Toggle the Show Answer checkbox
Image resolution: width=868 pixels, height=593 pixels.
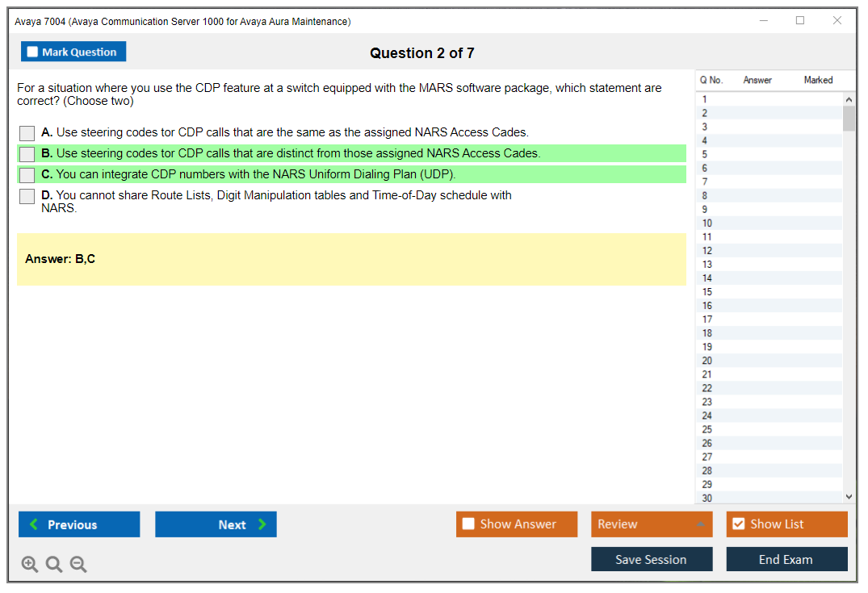pos(469,524)
